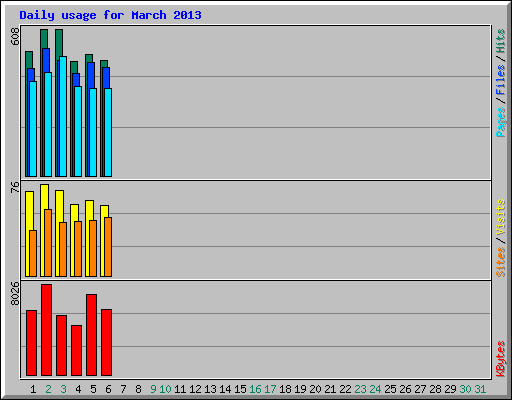Click day 21 on the x-axis
Screen dimensions: 512x400
(x=330, y=389)
